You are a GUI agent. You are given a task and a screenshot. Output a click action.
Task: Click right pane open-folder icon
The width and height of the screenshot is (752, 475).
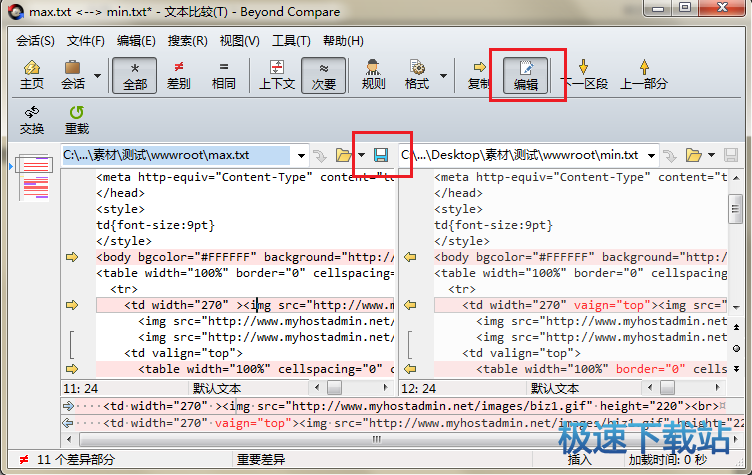tap(693, 155)
